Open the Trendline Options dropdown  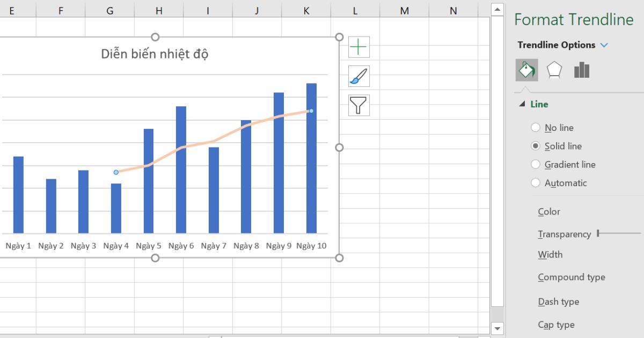[605, 45]
